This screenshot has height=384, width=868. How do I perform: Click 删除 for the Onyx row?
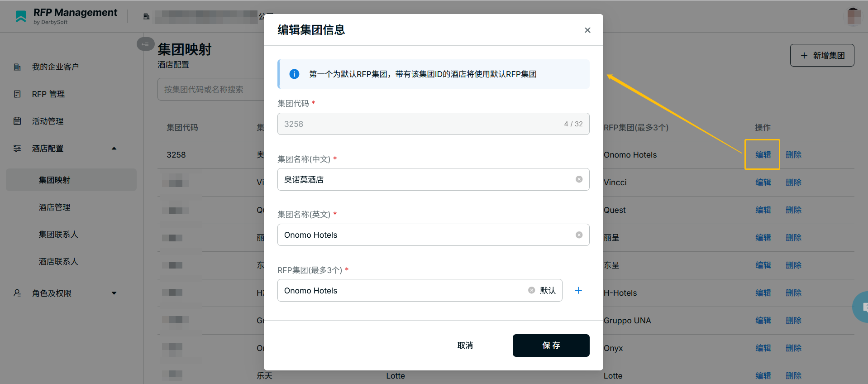pos(793,348)
